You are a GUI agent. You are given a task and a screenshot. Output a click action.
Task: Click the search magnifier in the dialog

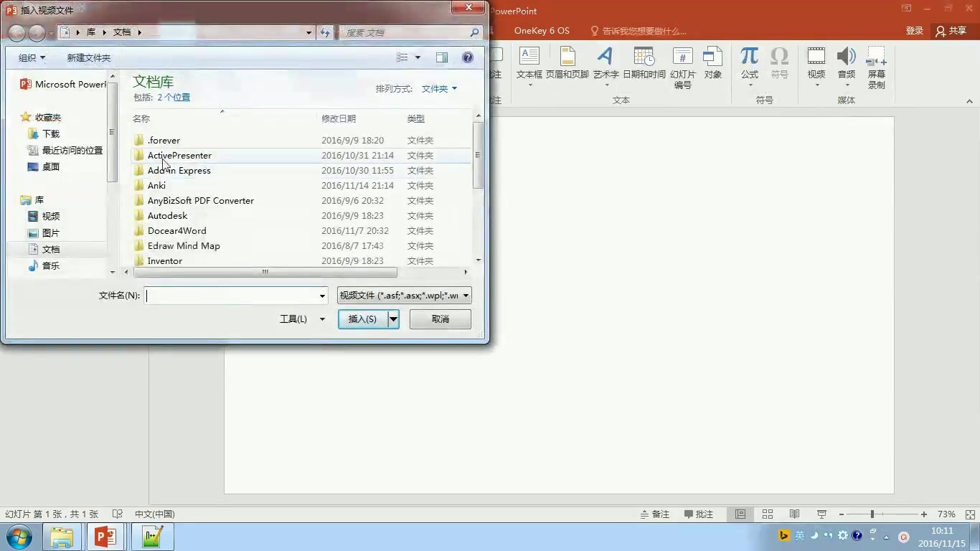tap(474, 32)
